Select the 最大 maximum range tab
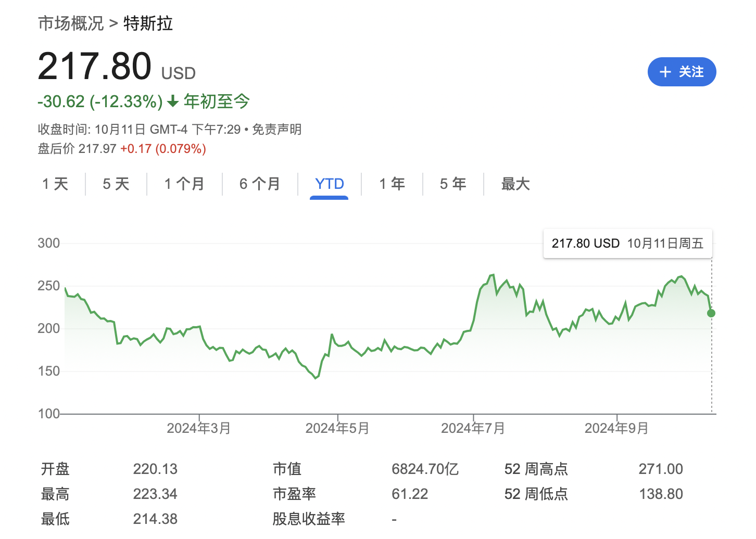Viewport: 756px width, 539px height. click(x=515, y=184)
